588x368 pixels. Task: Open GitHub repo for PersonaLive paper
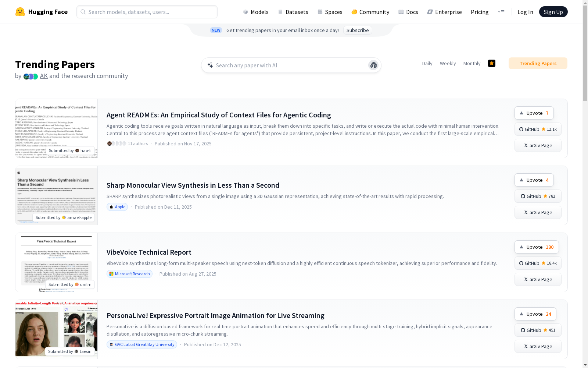(x=538, y=330)
